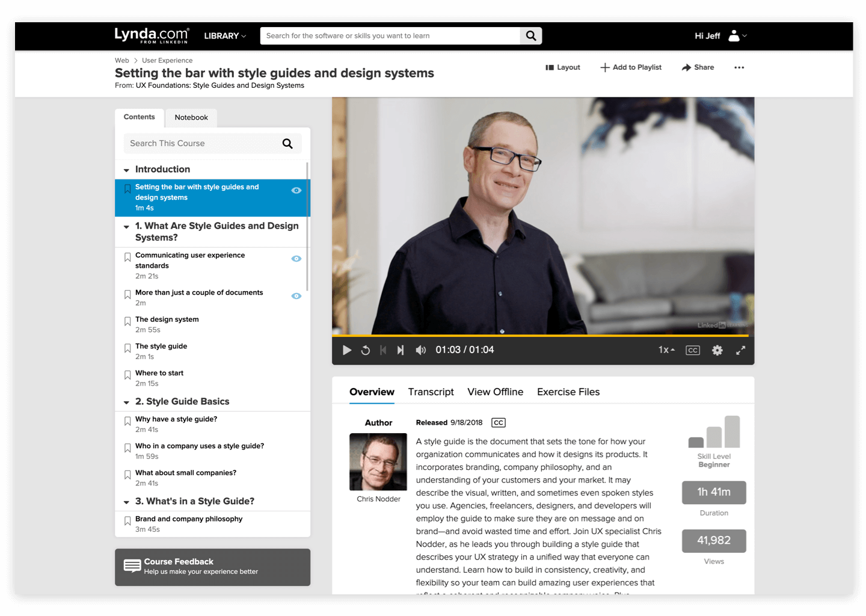
Task: Toggle viewed eye on Communicating user experience
Action: pos(296,259)
